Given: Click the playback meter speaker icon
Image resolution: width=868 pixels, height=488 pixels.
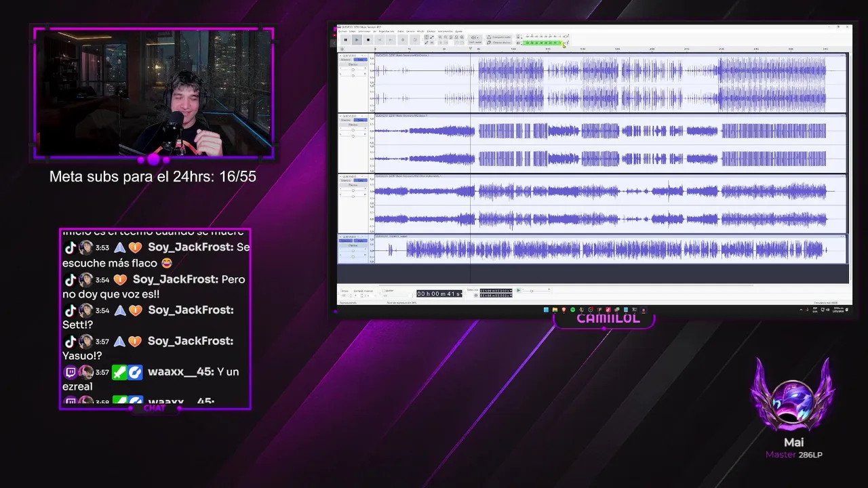Looking at the screenshot, I should [519, 43].
